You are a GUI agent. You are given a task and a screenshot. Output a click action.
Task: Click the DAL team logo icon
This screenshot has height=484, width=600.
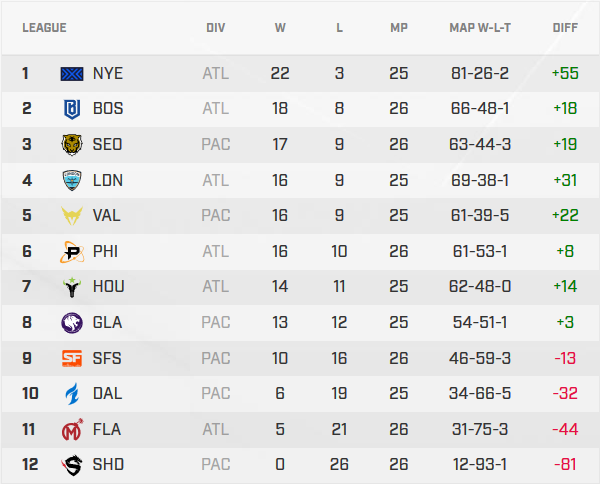point(73,393)
